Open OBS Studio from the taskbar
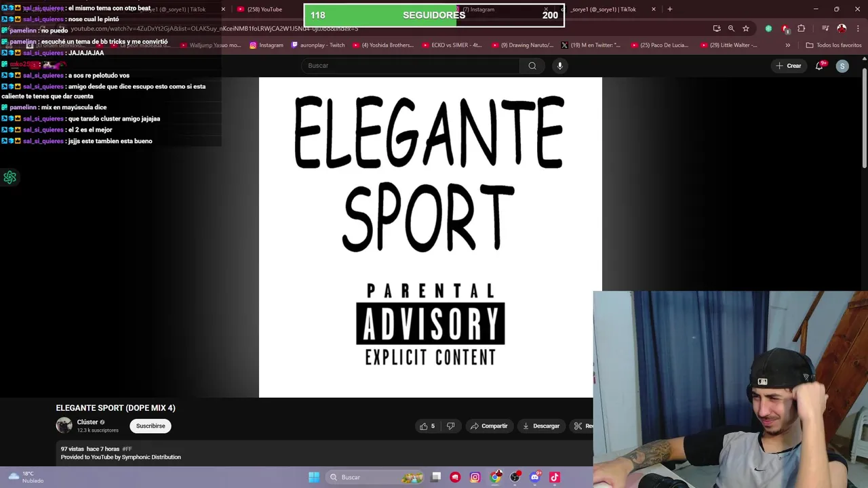This screenshot has width=868, height=488. [x=515, y=477]
